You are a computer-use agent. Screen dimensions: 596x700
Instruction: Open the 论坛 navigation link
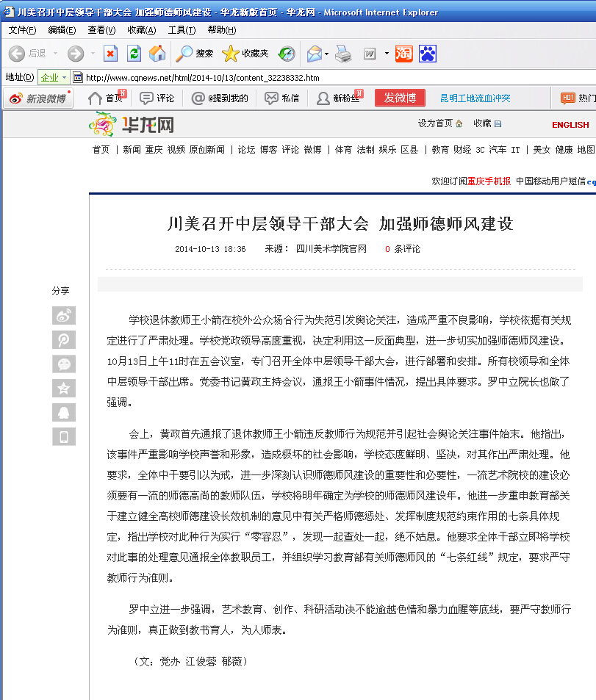point(247,150)
